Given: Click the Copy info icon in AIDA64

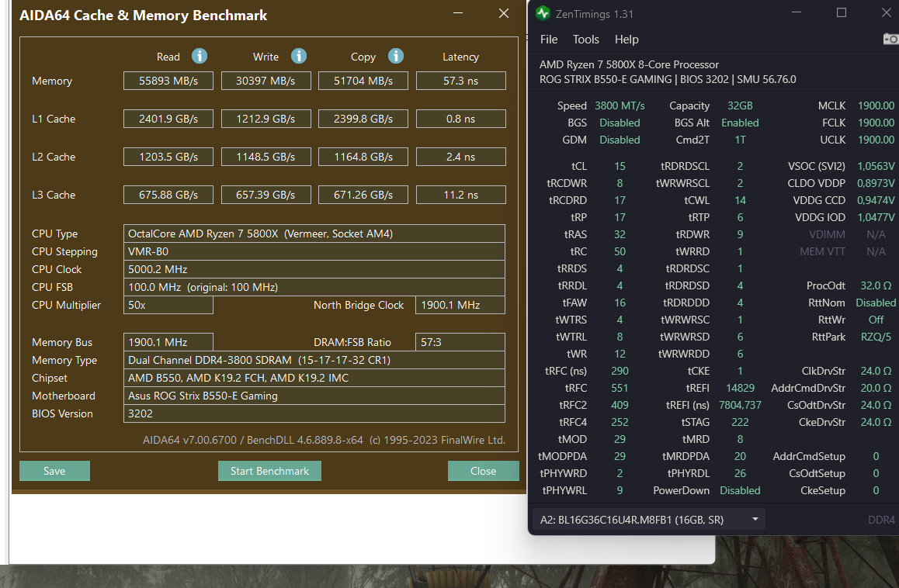Looking at the screenshot, I should click(x=396, y=56).
